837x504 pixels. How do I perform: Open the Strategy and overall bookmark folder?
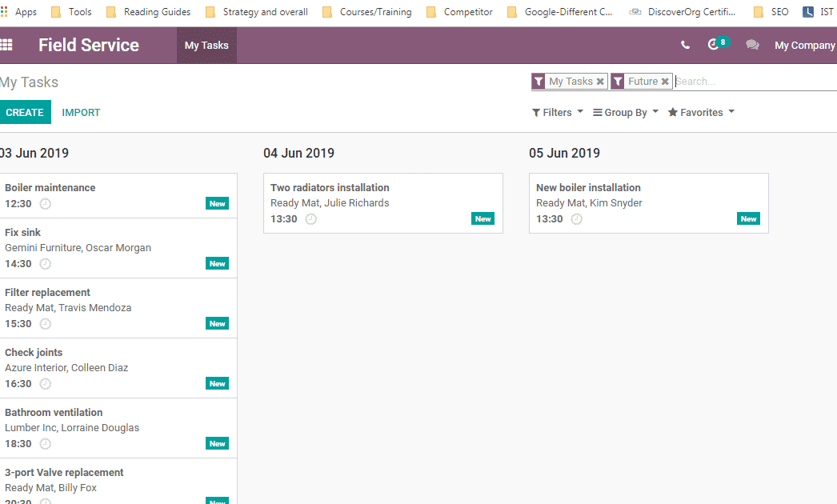(257, 12)
